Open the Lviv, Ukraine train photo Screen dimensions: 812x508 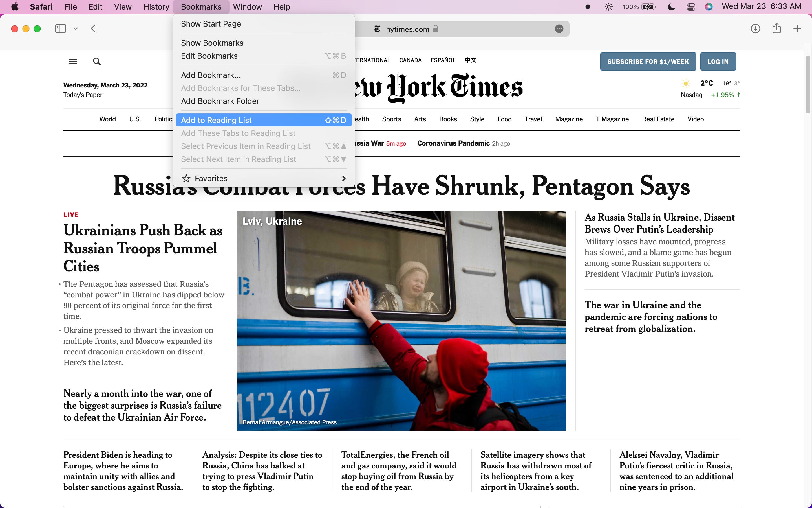[x=401, y=321]
